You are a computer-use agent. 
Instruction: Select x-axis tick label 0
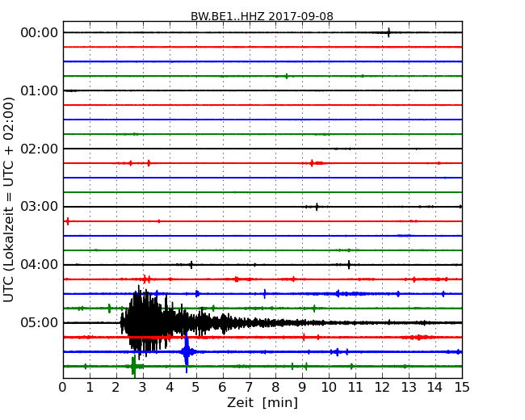coord(63,387)
